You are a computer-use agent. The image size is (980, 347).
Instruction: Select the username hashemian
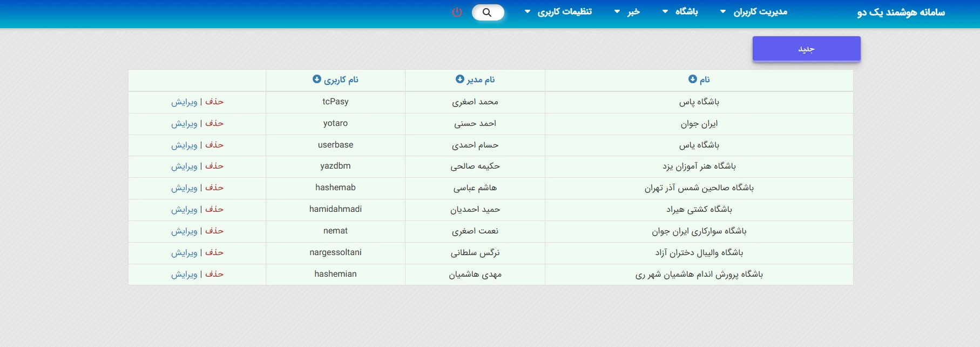pyautogui.click(x=335, y=274)
